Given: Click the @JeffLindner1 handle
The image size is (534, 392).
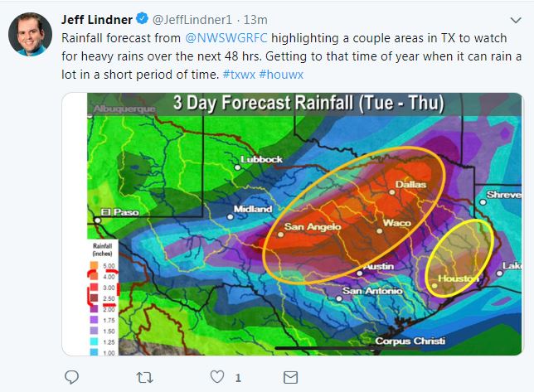Looking at the screenshot, I should click(x=190, y=20).
